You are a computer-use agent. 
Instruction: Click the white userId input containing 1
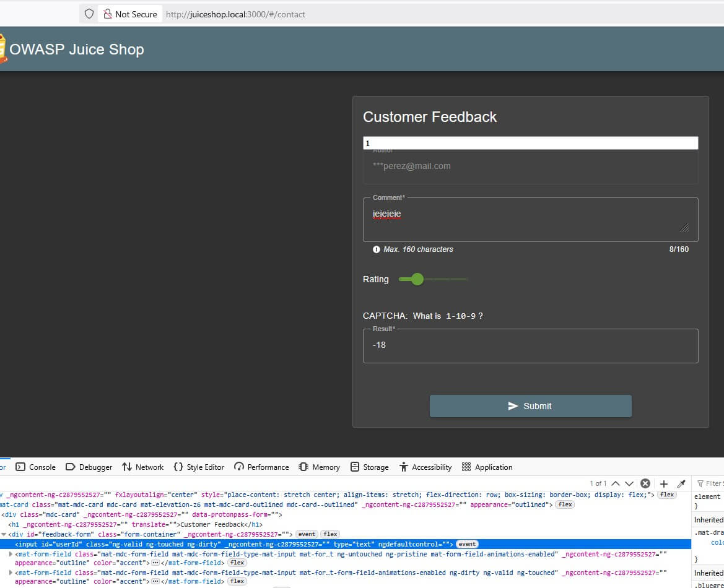pyautogui.click(x=531, y=143)
